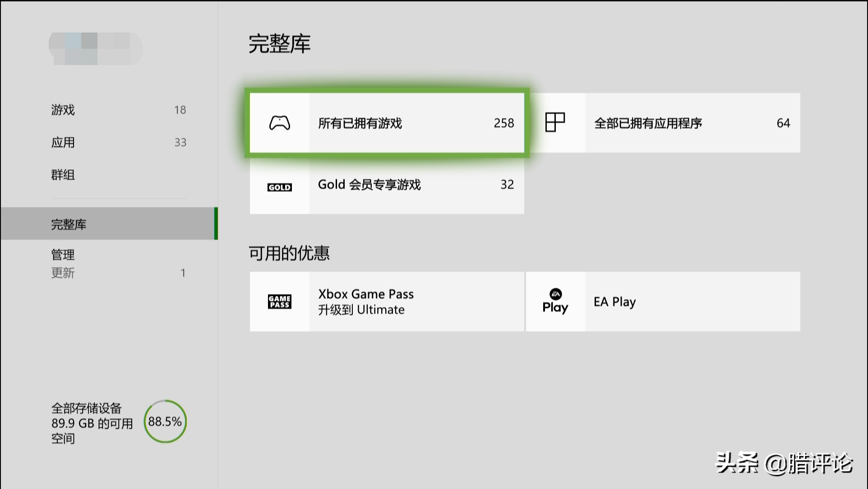Image resolution: width=868 pixels, height=489 pixels.
Task: Open 更新 in the sidebar
Action: (119, 273)
